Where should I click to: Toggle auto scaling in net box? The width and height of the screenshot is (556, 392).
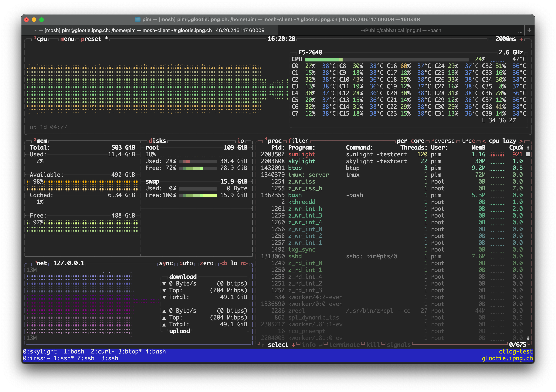click(186, 263)
